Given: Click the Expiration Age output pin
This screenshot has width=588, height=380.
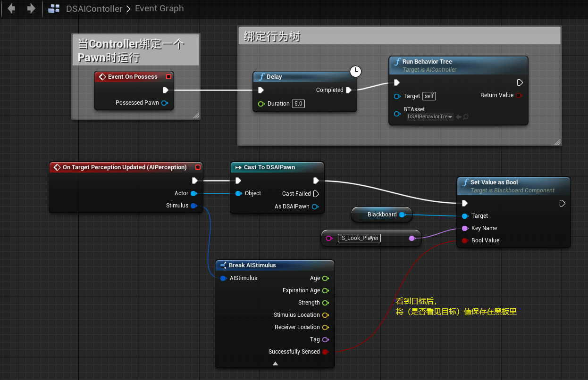Looking at the screenshot, I should pyautogui.click(x=325, y=290).
